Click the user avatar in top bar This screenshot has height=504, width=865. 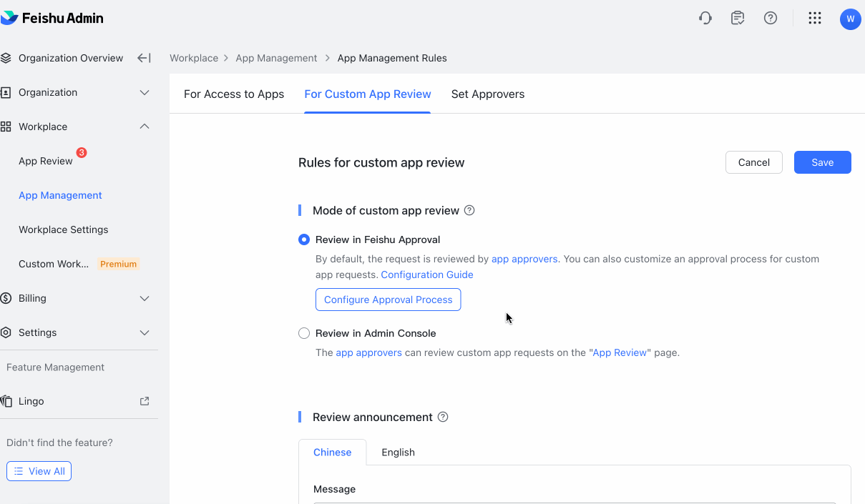tap(851, 18)
